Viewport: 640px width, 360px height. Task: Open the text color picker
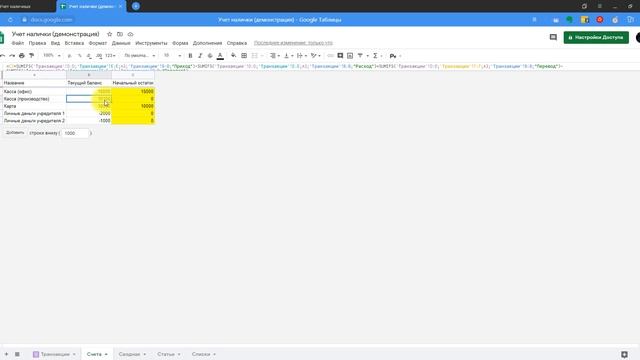click(220, 56)
